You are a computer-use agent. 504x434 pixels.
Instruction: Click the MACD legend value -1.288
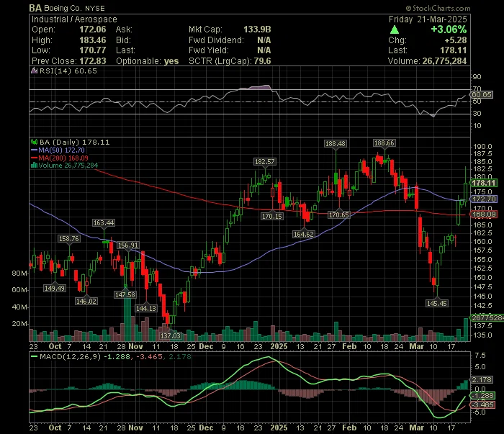pyautogui.click(x=117, y=356)
